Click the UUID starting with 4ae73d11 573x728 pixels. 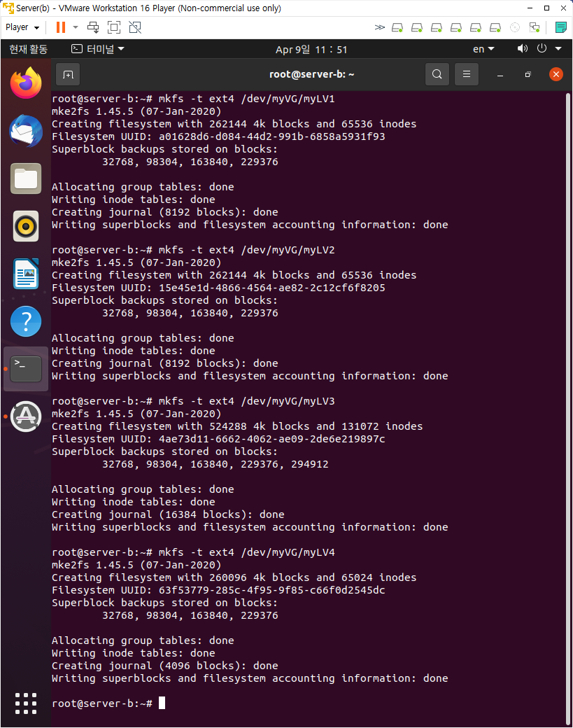pyautogui.click(x=272, y=439)
